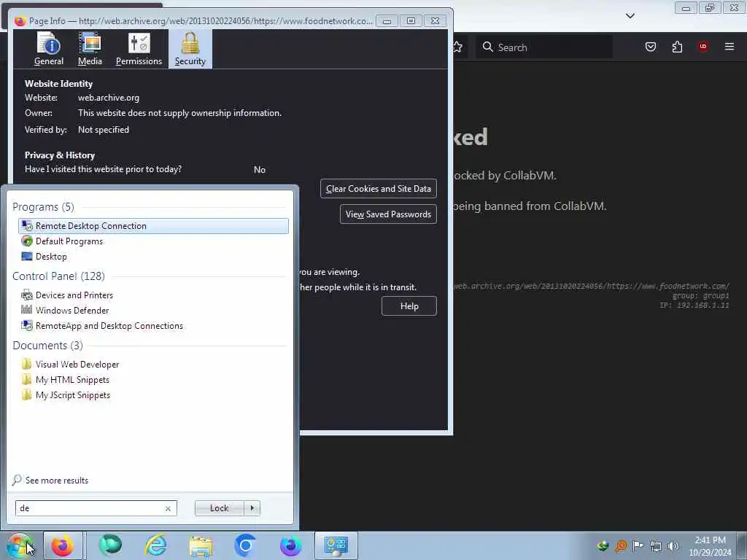Switch to the Media tab
Screen dimensions: 747x560
coord(90,49)
